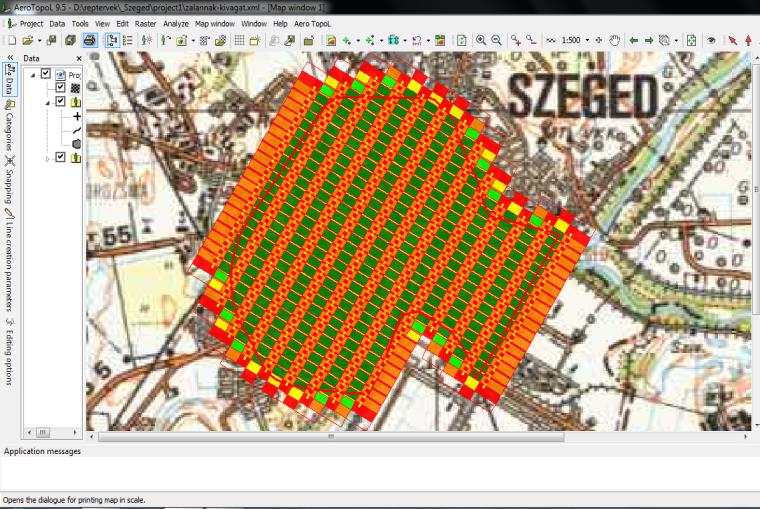This screenshot has height=509, width=760.
Task: Select the Pan hand tool
Action: tap(615, 41)
